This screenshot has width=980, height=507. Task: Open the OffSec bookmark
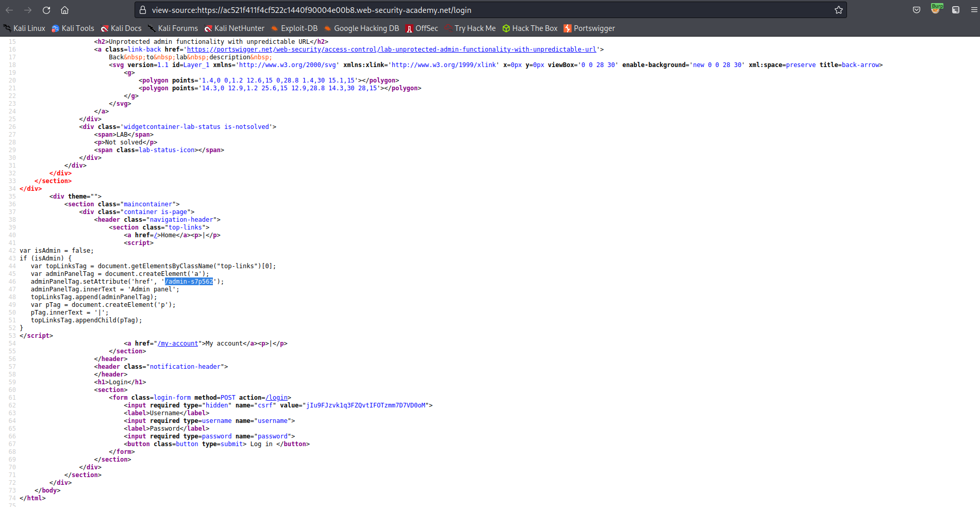pos(422,28)
